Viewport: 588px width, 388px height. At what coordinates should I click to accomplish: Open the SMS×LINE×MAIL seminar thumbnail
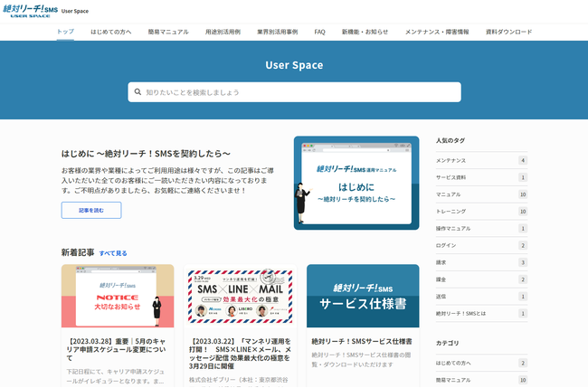pos(240,296)
